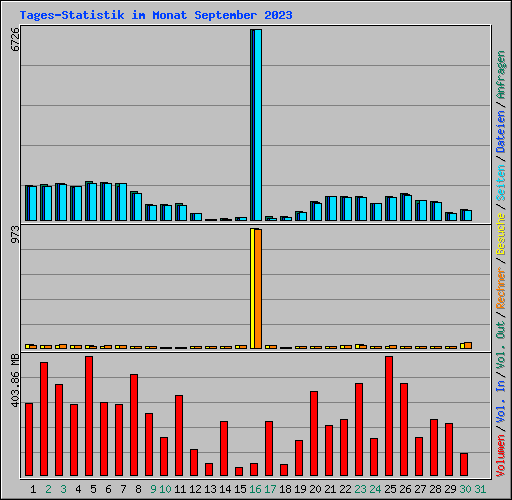Click the red volume bar for day 5

pyautogui.click(x=89, y=416)
